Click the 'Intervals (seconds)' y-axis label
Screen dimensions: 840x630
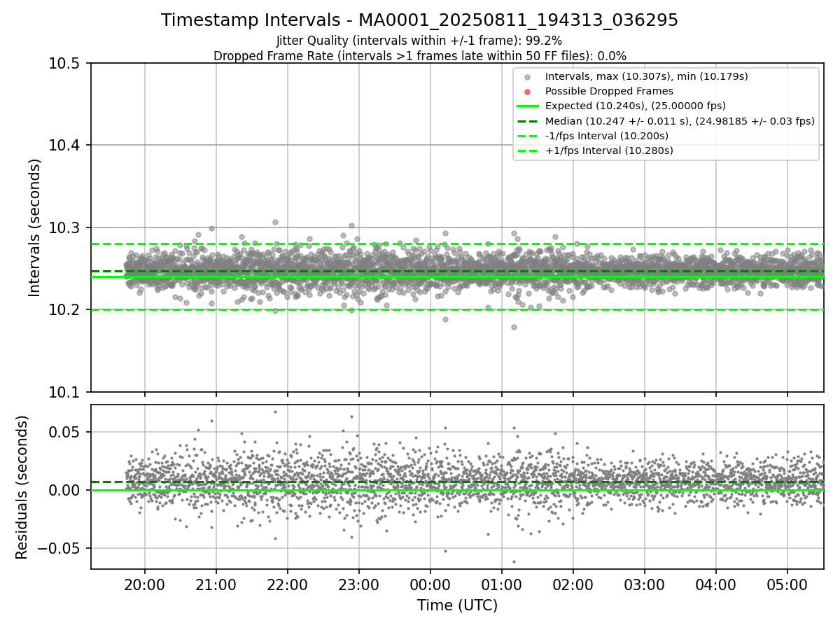[35, 227]
